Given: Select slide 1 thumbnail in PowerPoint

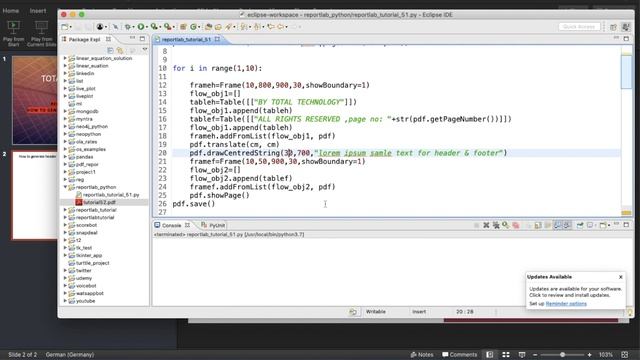Looking at the screenshot, I should [x=35, y=100].
